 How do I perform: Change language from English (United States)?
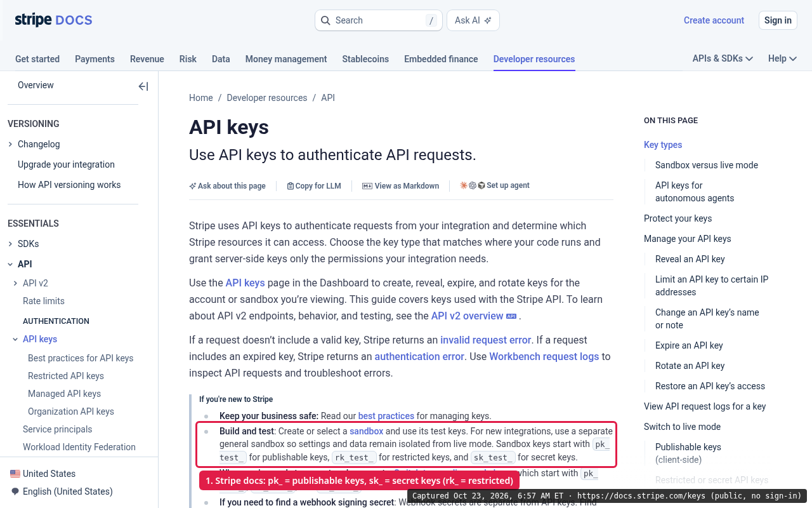[x=62, y=491]
